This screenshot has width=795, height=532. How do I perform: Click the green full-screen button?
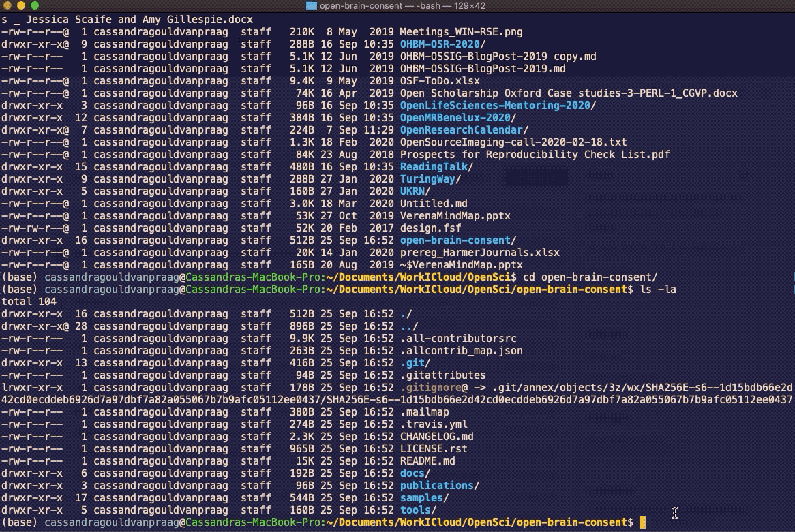pyautogui.click(x=35, y=7)
